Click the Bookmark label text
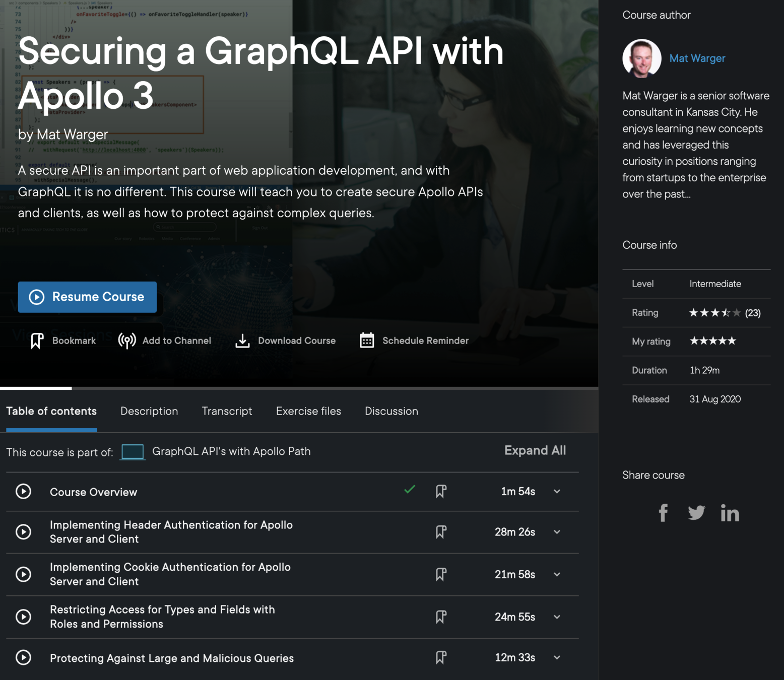The height and width of the screenshot is (680, 784). coord(74,341)
